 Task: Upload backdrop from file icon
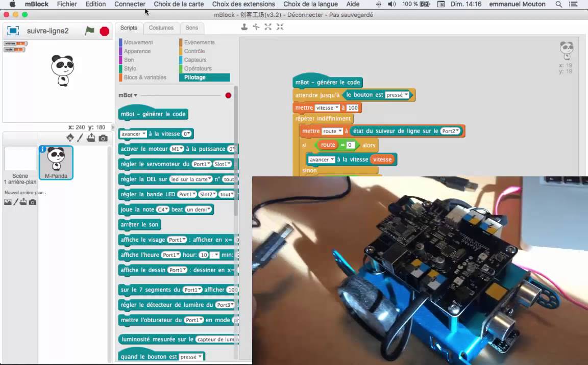(23, 202)
